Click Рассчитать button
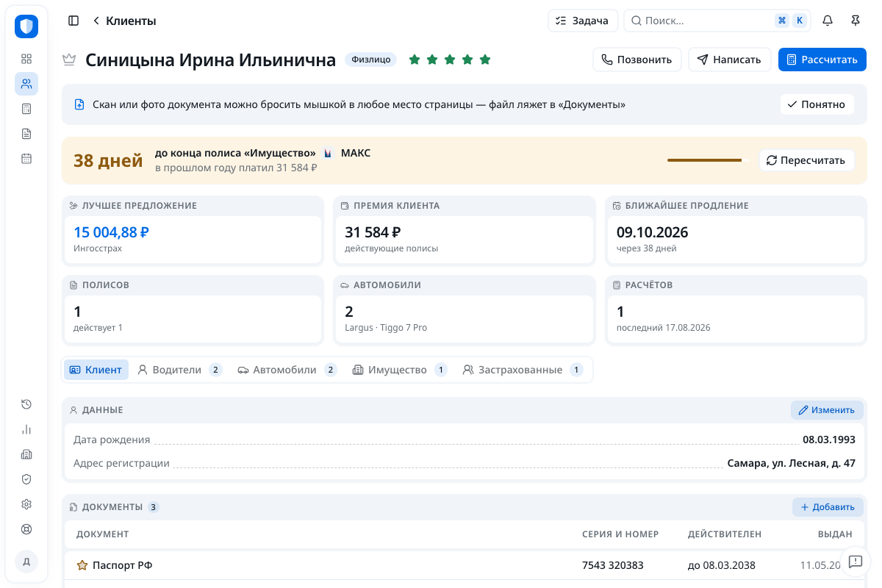Viewport: 882px width, 588px height. pos(822,60)
